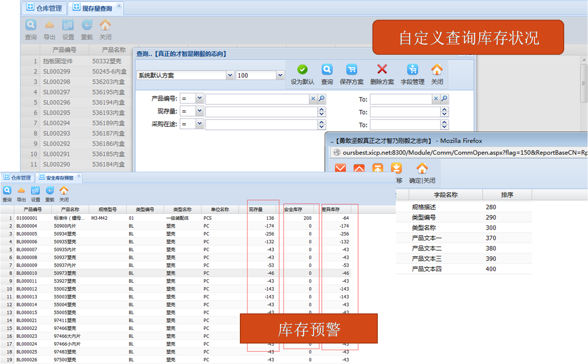Screen dimensions: 588x364
Task: Open the 系统默认方案 scheme dropdown
Action: [x=230, y=75]
